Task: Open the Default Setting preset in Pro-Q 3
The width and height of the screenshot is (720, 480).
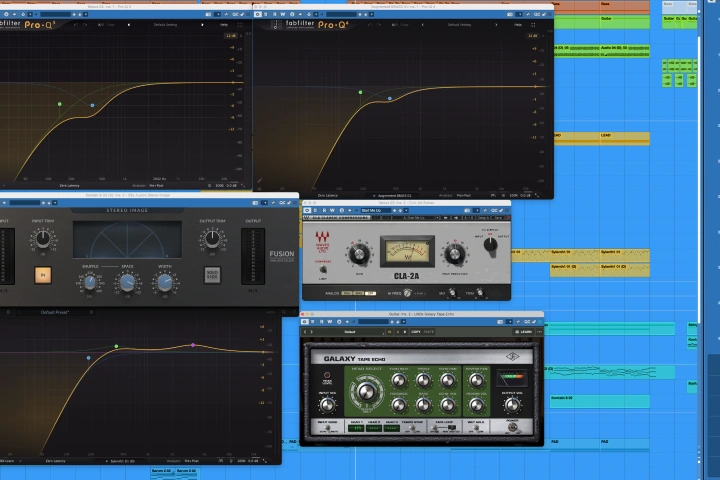Action: tap(165, 24)
